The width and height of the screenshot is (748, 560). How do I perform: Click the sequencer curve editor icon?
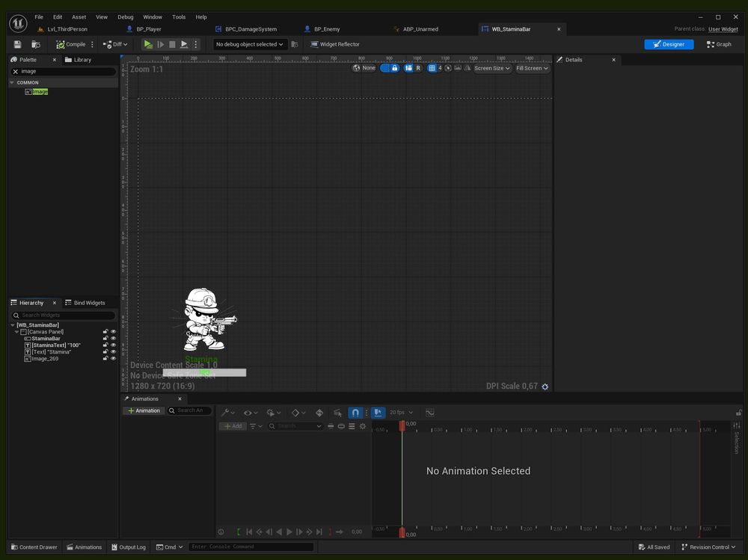pyautogui.click(x=430, y=412)
